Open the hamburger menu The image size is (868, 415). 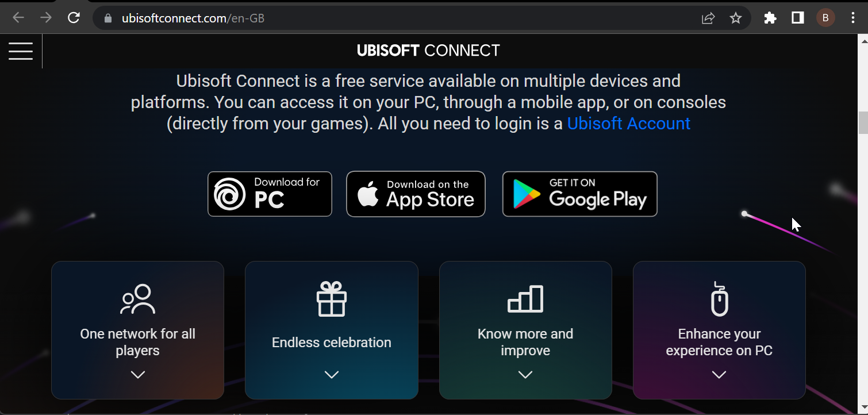click(21, 51)
